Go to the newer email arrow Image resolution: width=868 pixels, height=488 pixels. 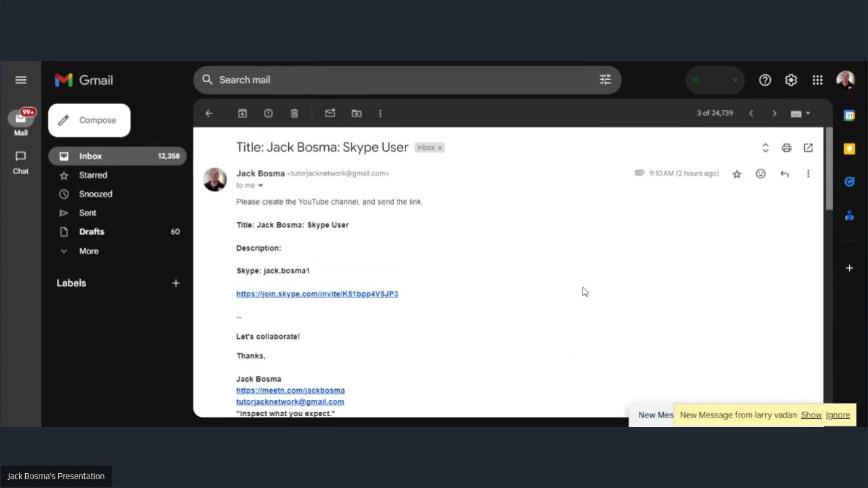[x=751, y=113]
